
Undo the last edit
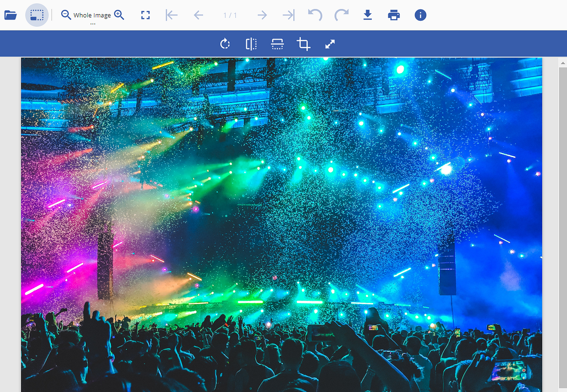pyautogui.click(x=315, y=15)
